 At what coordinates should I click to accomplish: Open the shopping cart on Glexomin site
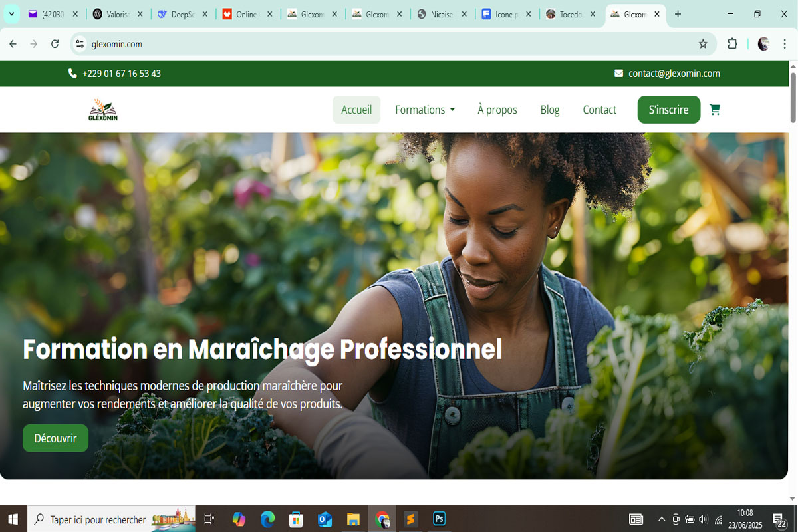pyautogui.click(x=715, y=110)
